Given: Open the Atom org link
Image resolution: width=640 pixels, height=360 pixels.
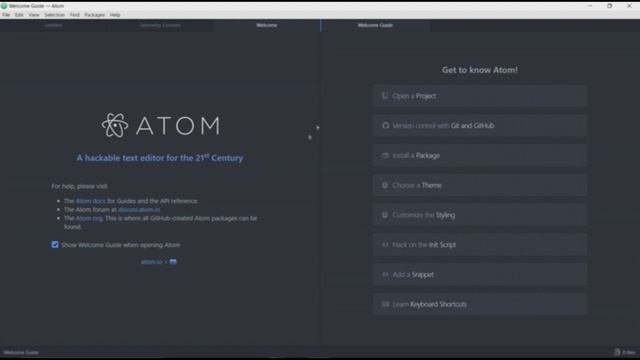Looking at the screenshot, I should click(x=89, y=218).
